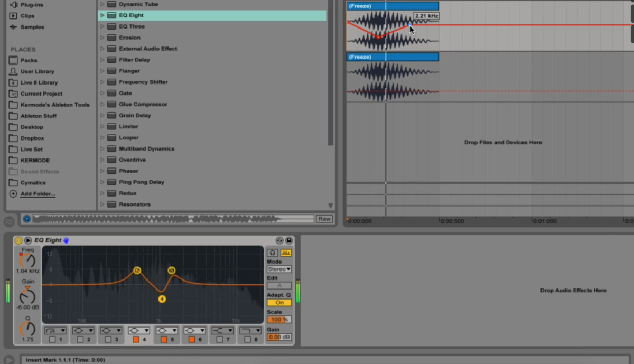This screenshot has width=634, height=364.
Task: Disable active EQ band 5
Action: pos(164,340)
